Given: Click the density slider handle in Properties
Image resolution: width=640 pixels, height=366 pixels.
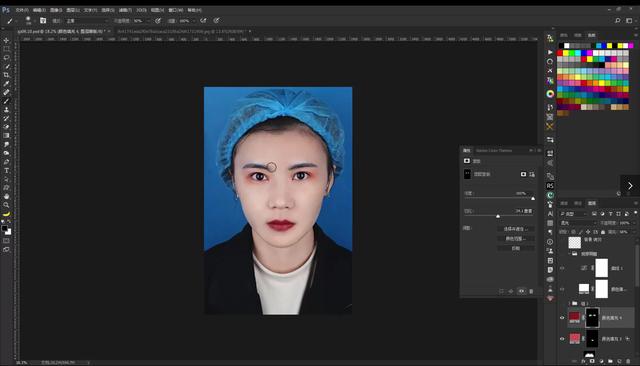Looking at the screenshot, I should click(x=533, y=198).
